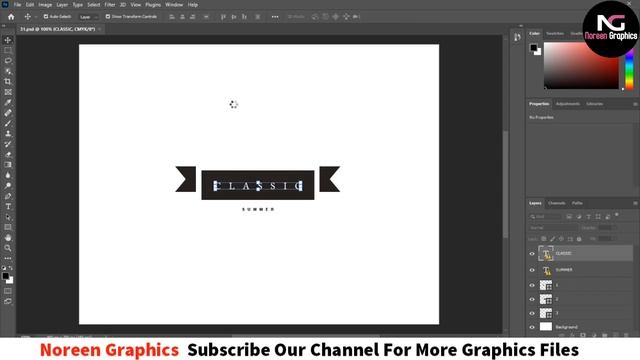Switch to the Swatches tab
Image resolution: width=640 pixels, height=360 pixels.
pyautogui.click(x=555, y=33)
